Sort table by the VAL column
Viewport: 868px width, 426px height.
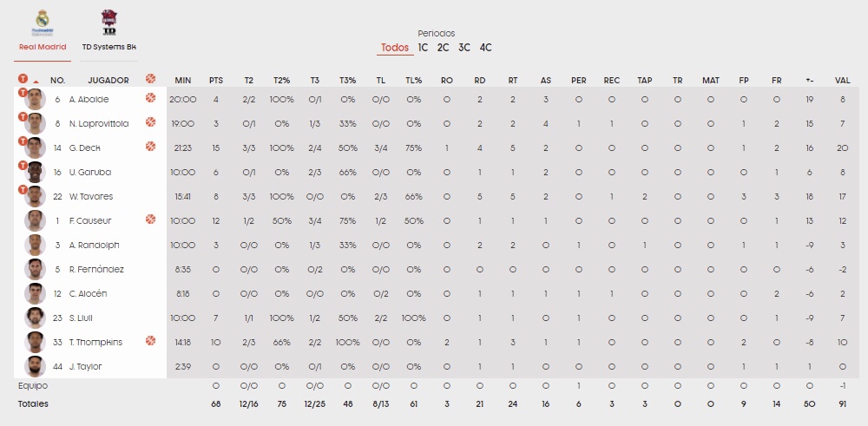[842, 80]
